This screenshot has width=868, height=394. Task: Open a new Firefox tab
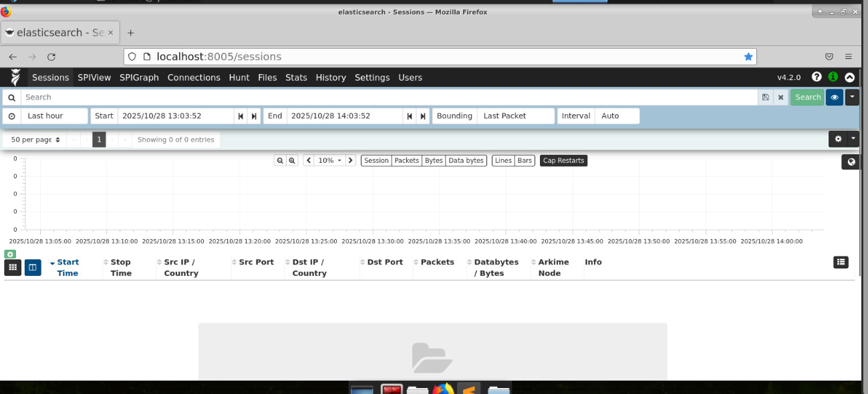coord(130,33)
